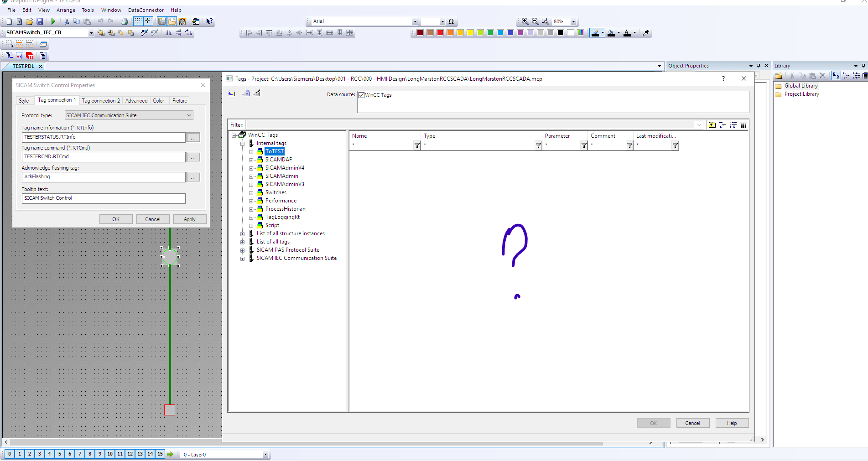
Task: Open the Arrange menu
Action: 66,10
